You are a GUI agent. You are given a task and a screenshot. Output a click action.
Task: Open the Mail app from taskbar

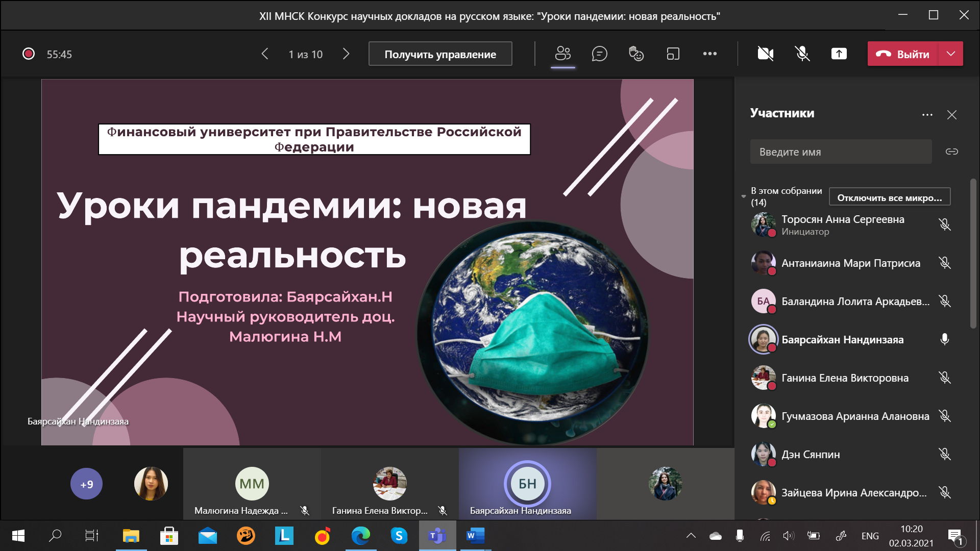click(x=208, y=536)
